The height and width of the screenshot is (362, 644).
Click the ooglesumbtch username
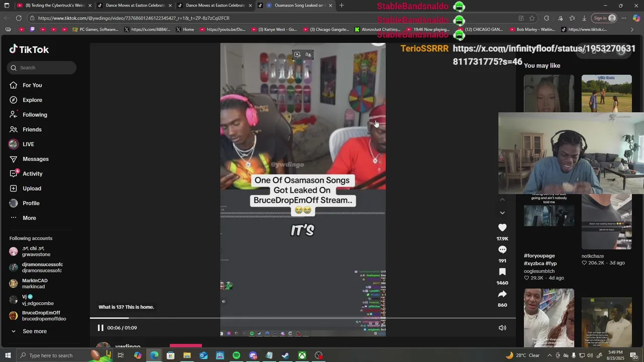[539, 271]
